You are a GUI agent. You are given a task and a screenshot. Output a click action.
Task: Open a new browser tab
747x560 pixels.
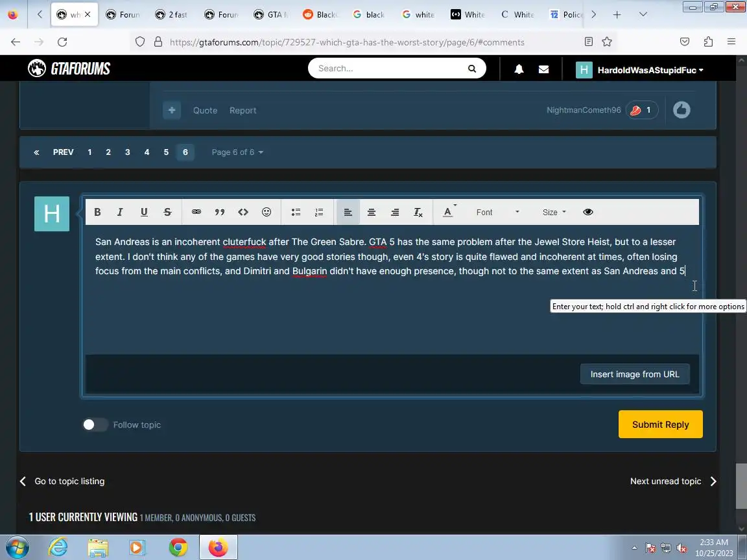coord(617,15)
